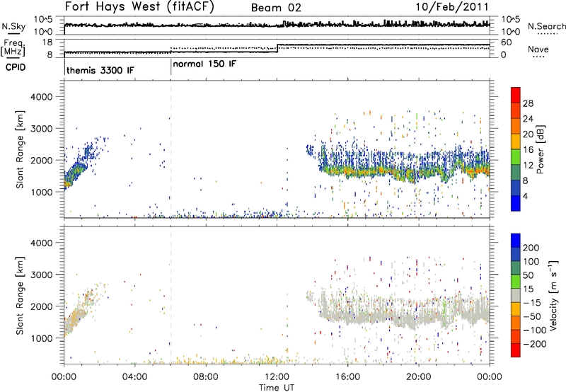Select the 'normal 150 IF' CPID text
The image size is (566, 392).
[204, 64]
